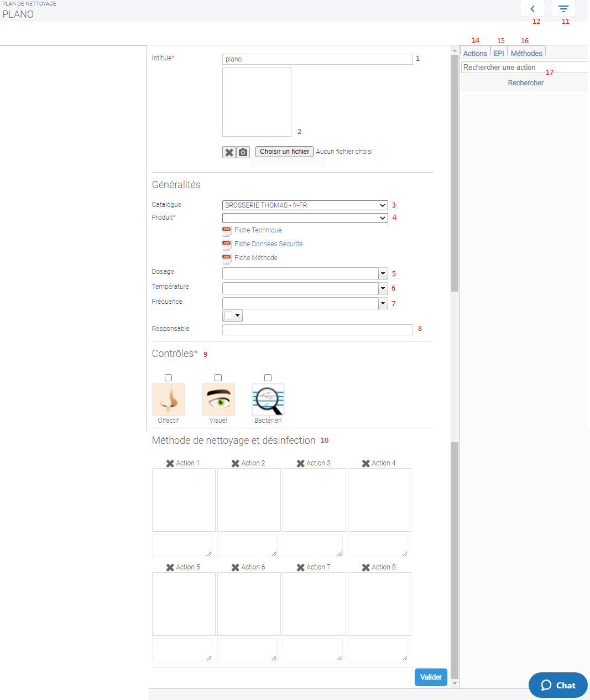This screenshot has width=590, height=700.
Task: Enable the Olfactif control checkbox
Action: click(168, 378)
